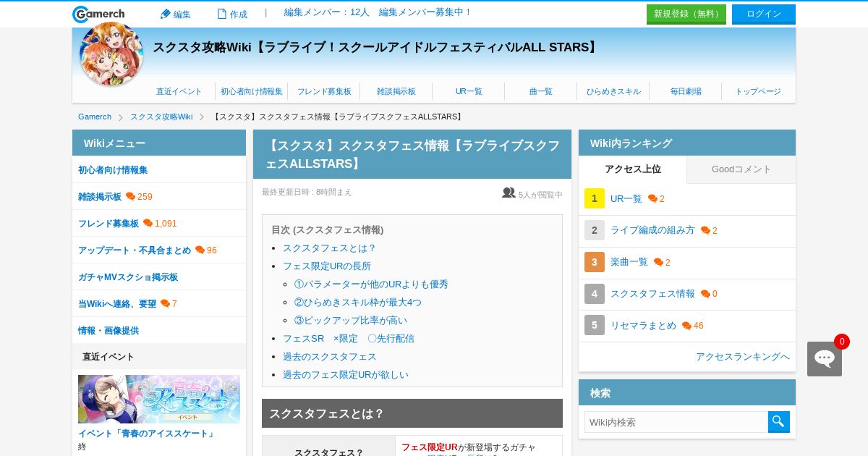Click comment icon beside 当Wikiへ連絡、要望 7
The height and width of the screenshot is (456, 868).
tap(165, 303)
